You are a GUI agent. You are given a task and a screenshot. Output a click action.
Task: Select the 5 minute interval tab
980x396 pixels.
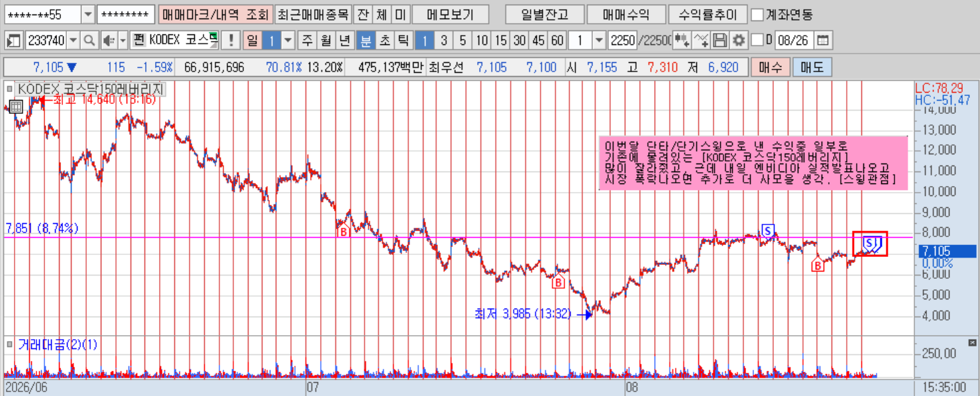pos(463,41)
